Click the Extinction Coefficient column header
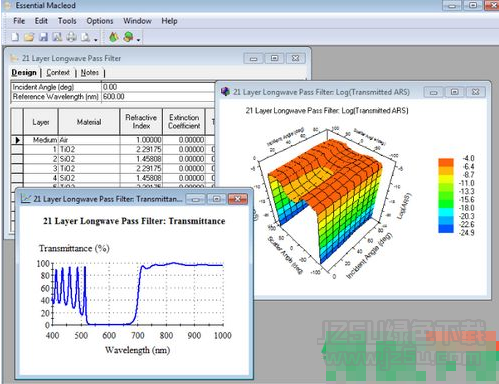This screenshot has width=499, height=384. click(x=184, y=122)
